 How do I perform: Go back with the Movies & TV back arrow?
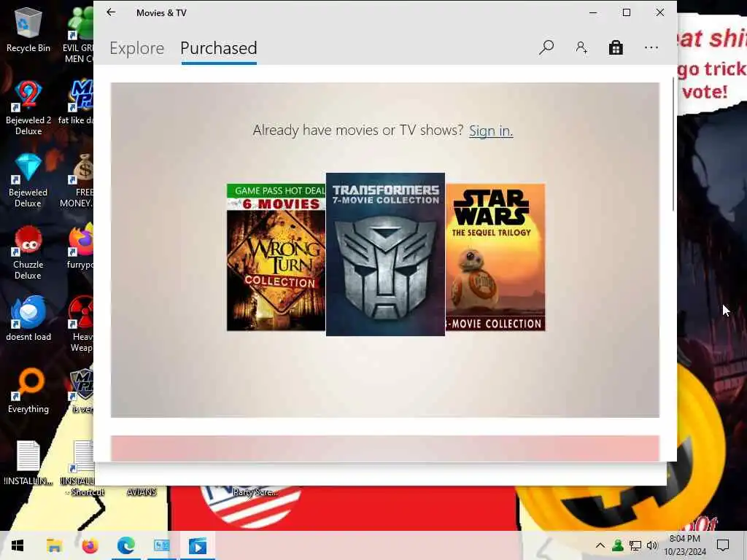coord(111,12)
